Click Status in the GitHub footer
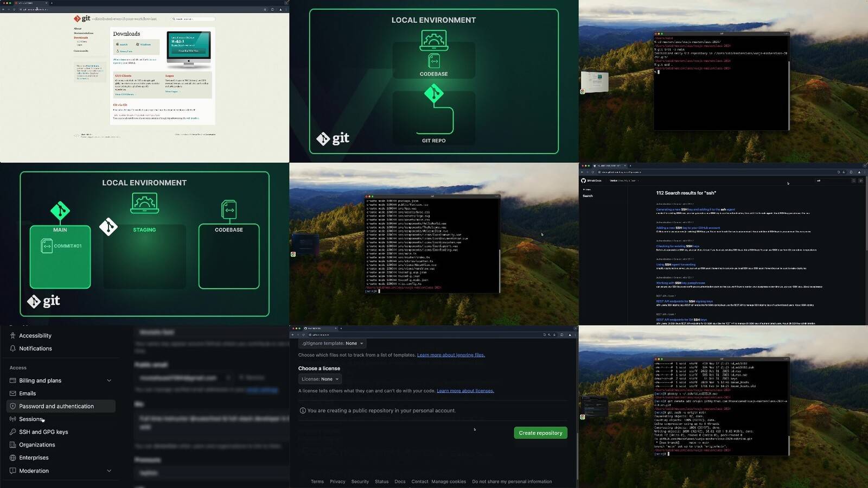The image size is (868, 488). [x=382, y=481]
